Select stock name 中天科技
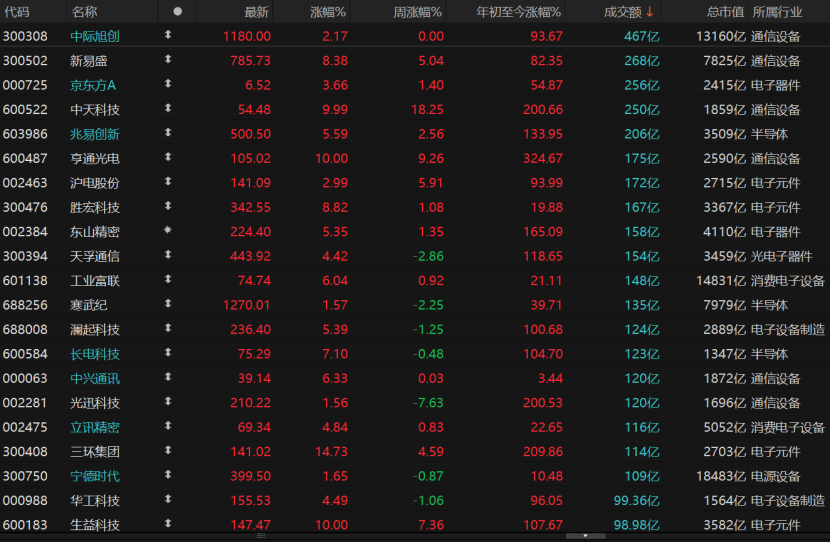Image resolution: width=831 pixels, height=543 pixels. pyautogui.click(x=95, y=110)
